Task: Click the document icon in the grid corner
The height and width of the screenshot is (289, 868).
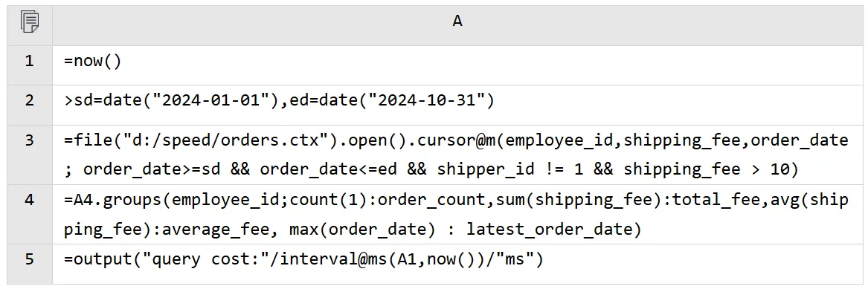Action: click(30, 22)
